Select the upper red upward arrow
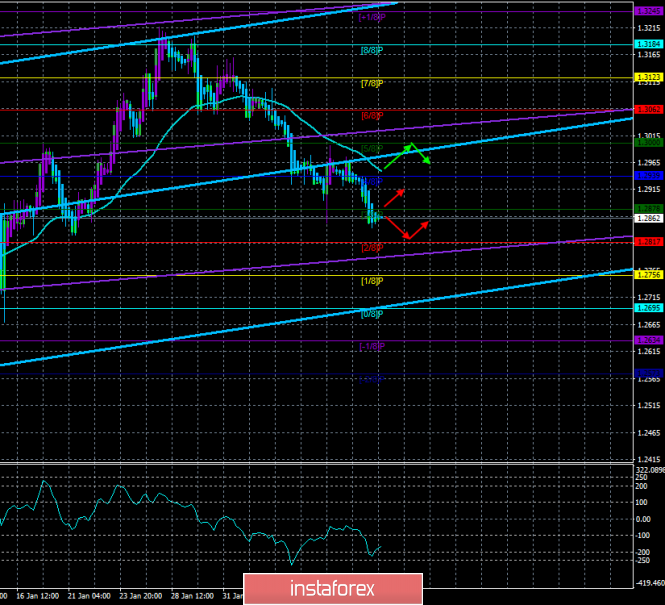 pyautogui.click(x=393, y=195)
